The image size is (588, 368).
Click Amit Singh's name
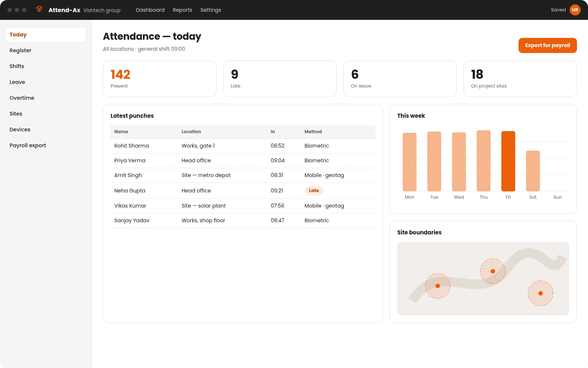click(128, 175)
